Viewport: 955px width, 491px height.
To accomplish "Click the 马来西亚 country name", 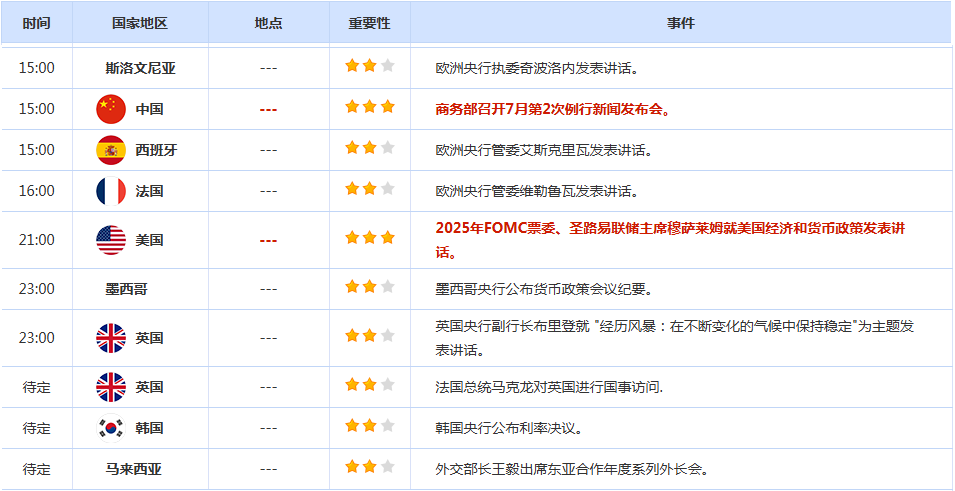I will 134,468.
